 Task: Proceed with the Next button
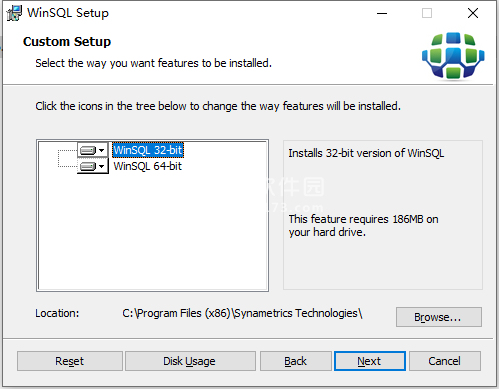370,361
